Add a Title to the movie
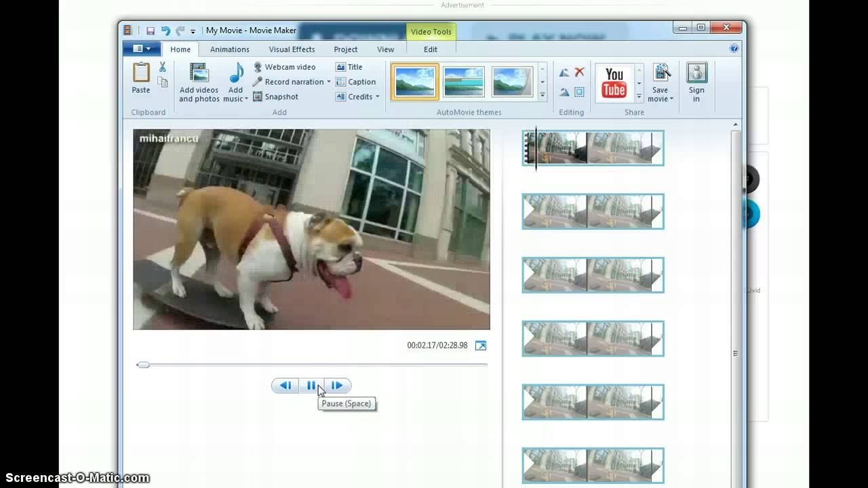Viewport: 868px width, 488px height. tap(349, 67)
